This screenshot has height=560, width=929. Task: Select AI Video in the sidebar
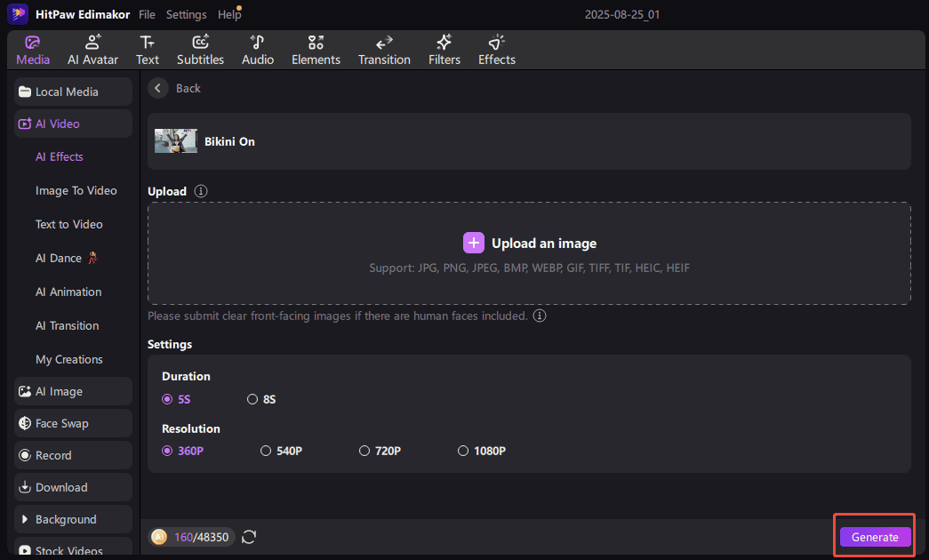point(73,124)
